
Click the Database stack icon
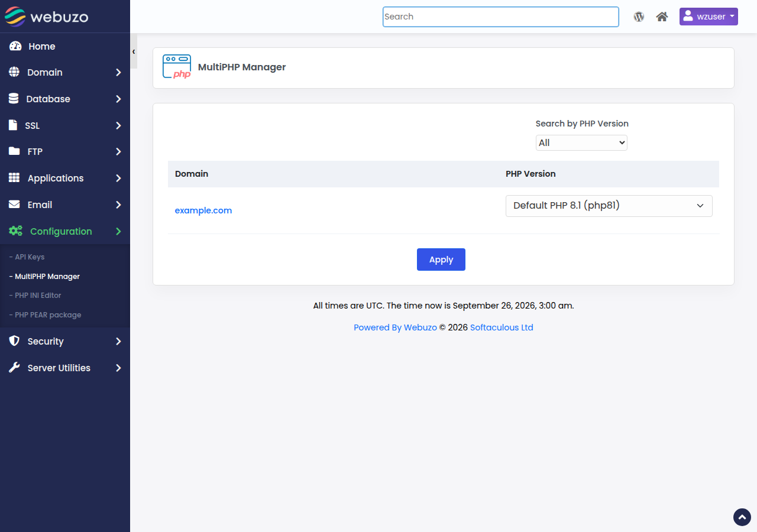tap(14, 99)
